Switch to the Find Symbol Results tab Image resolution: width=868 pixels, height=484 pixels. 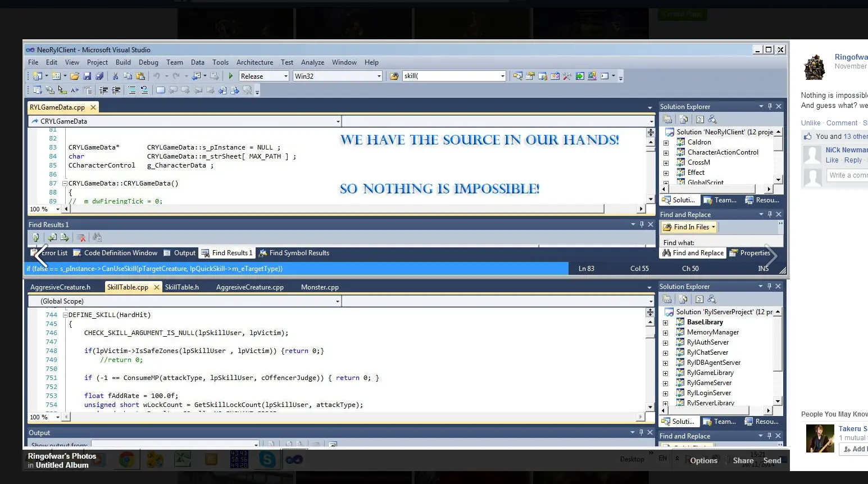pos(294,253)
